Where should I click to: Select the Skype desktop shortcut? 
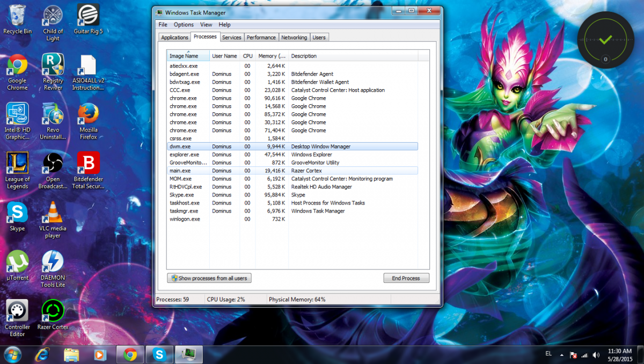17,216
